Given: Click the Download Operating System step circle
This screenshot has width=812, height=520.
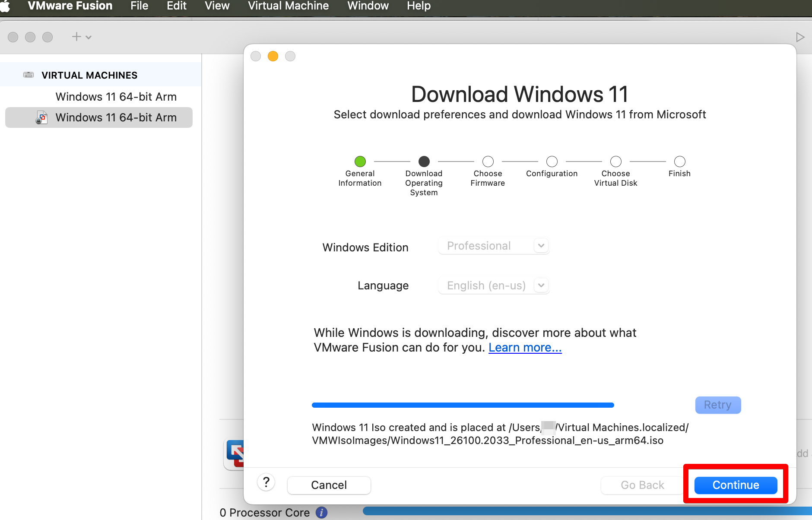Looking at the screenshot, I should [424, 162].
